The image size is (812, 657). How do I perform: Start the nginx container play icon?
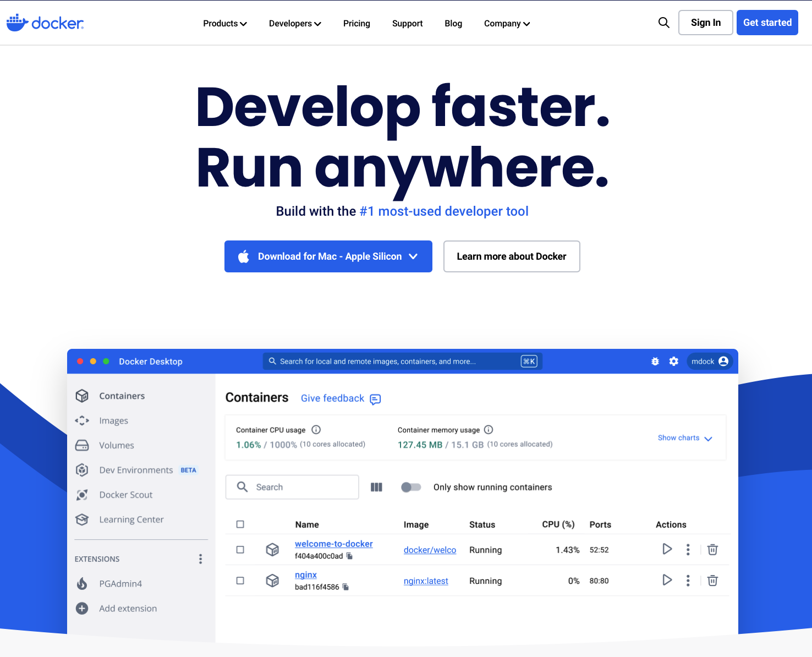point(667,580)
